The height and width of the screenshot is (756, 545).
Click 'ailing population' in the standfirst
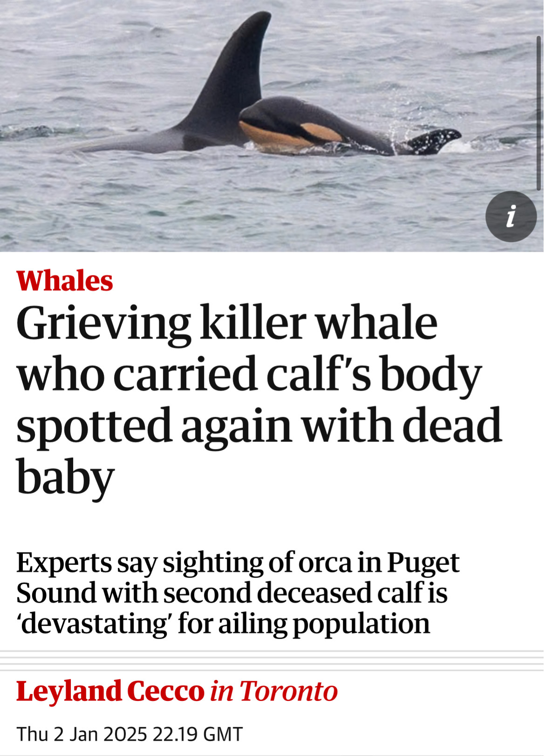click(324, 625)
